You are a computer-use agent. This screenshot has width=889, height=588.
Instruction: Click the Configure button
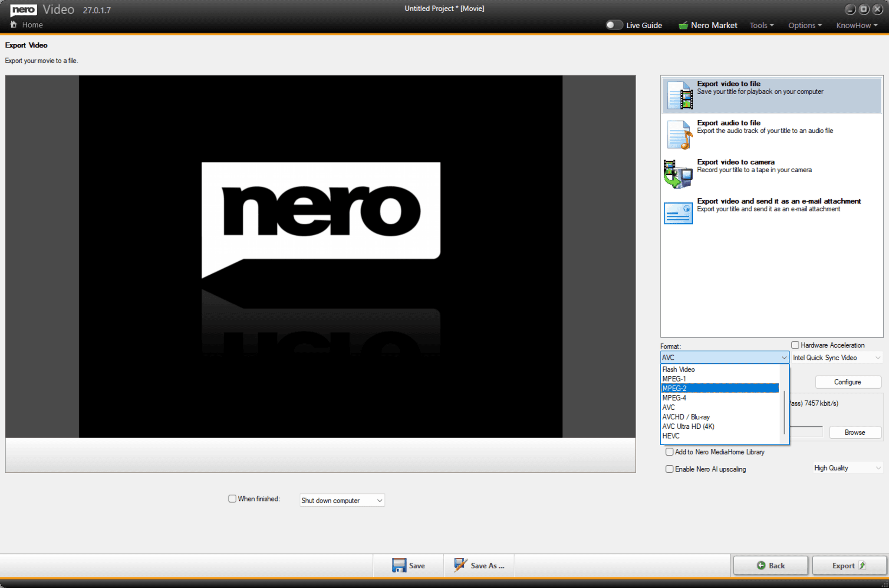pos(847,382)
